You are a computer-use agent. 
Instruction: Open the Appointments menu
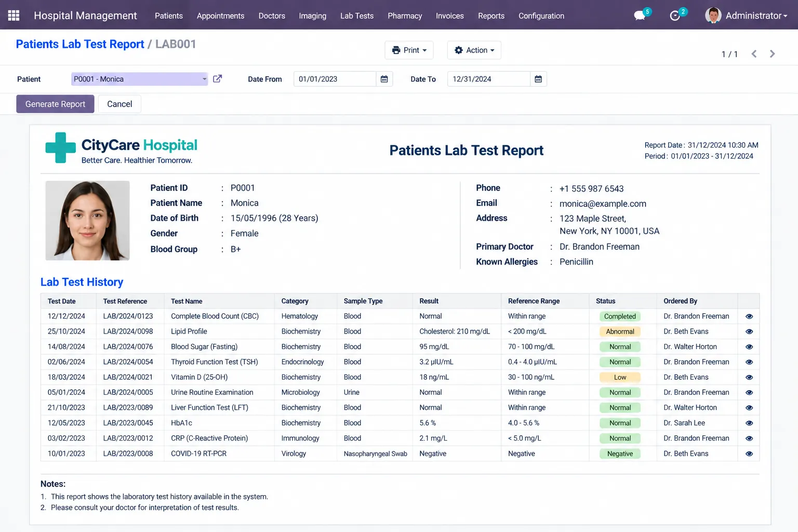[x=220, y=16]
